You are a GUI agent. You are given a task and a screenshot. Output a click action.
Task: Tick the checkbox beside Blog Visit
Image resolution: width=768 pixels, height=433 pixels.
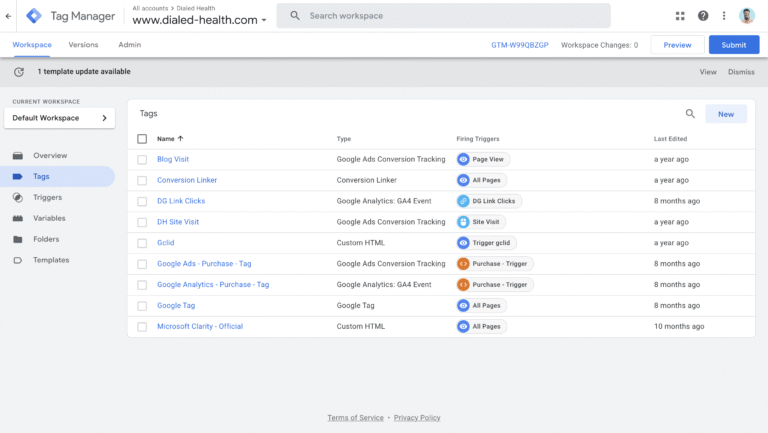[x=142, y=159]
